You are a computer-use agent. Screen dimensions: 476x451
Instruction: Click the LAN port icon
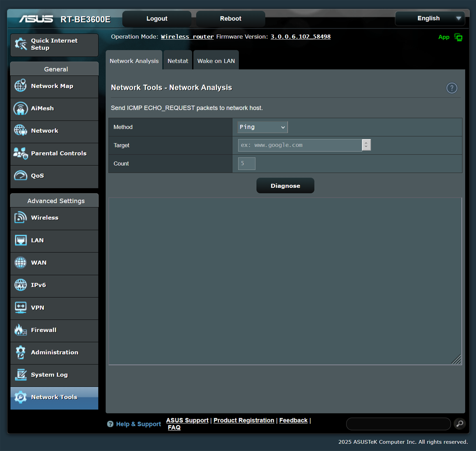click(21, 240)
